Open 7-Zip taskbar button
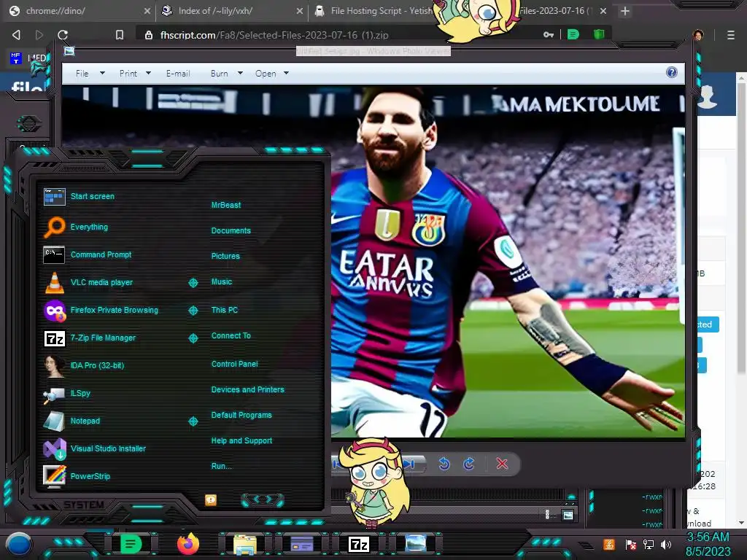This screenshot has height=560, width=747. click(x=359, y=544)
